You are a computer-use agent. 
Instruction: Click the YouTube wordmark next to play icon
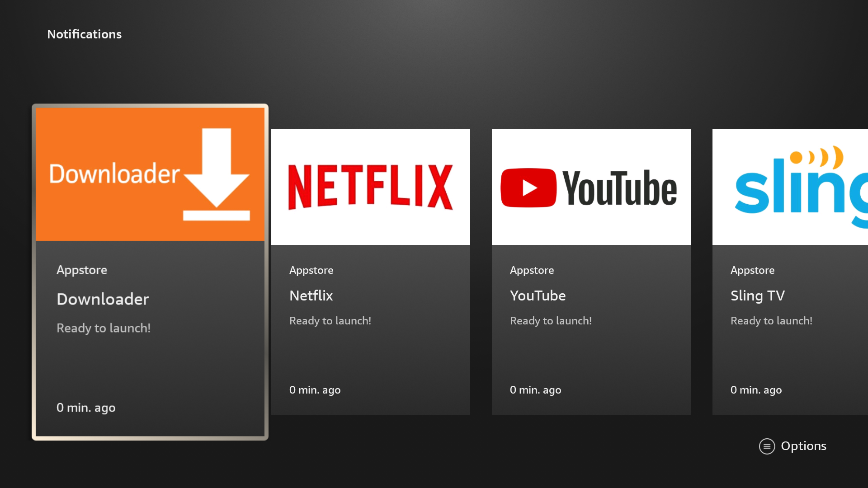[x=619, y=187]
